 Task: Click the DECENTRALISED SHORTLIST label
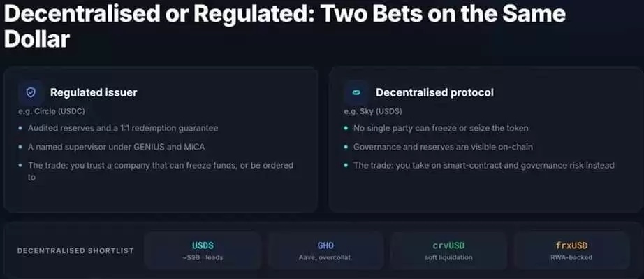coord(75,250)
